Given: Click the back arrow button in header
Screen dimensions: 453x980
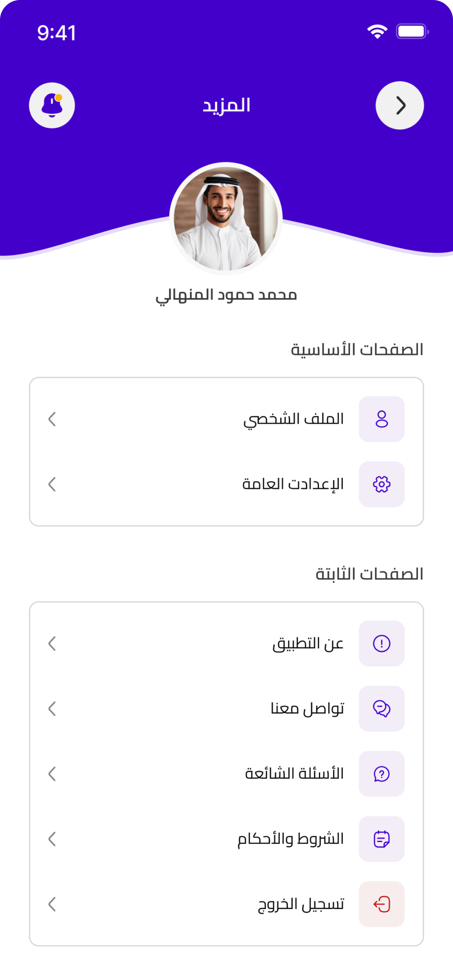Looking at the screenshot, I should tap(399, 105).
